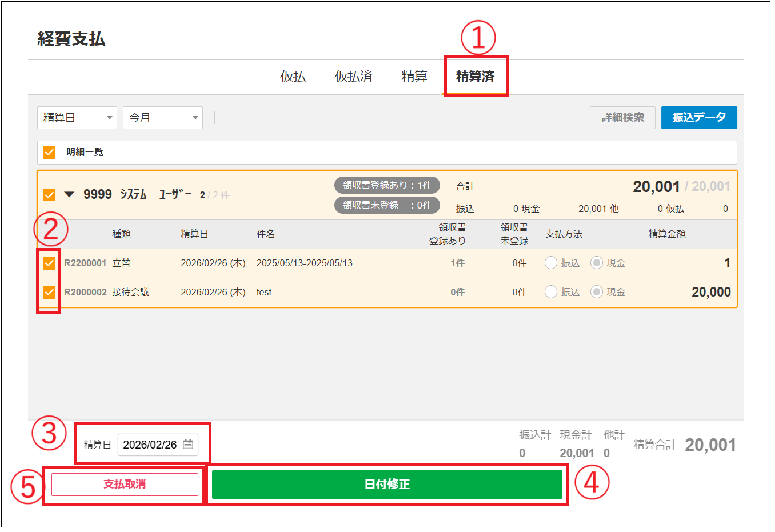The height and width of the screenshot is (532, 775).
Task: Switch to the 仮払済 tab
Action: click(x=353, y=77)
